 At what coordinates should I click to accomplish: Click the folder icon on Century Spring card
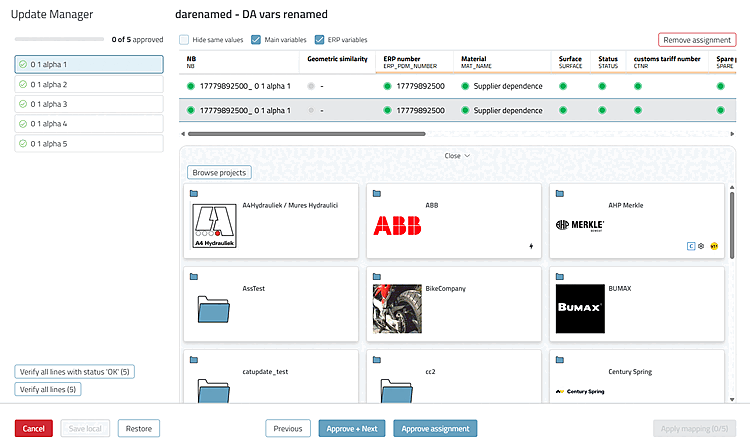click(560, 360)
